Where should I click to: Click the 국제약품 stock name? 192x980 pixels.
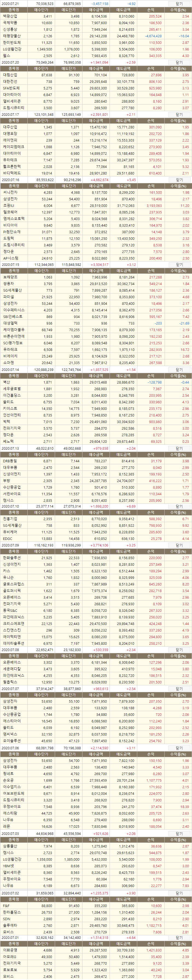tap(10, 23)
